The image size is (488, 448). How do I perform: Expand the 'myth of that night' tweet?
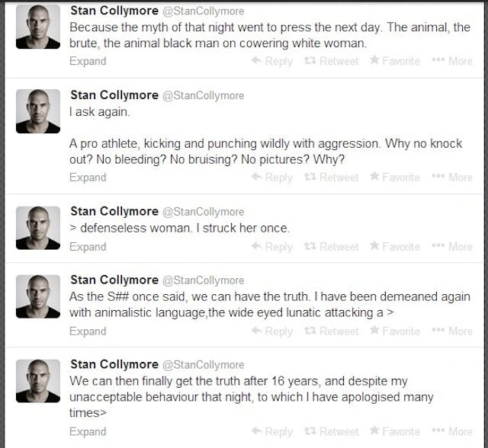(x=88, y=61)
